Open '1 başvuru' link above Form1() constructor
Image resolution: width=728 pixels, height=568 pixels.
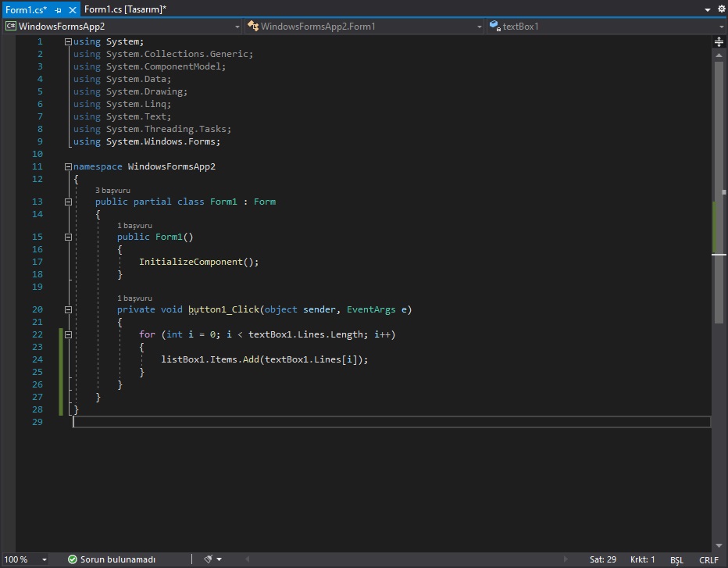(134, 226)
